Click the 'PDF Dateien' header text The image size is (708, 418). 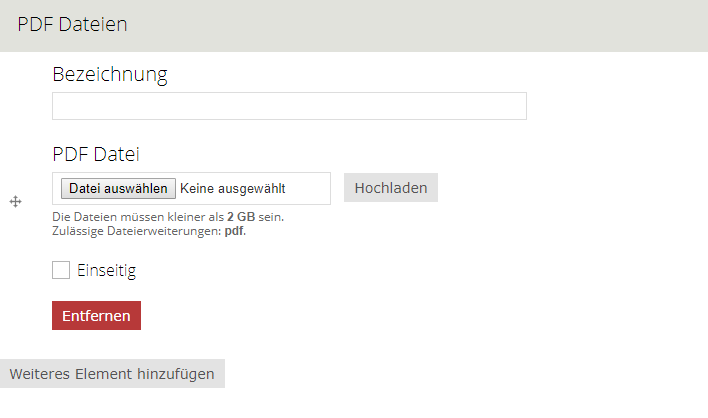(x=72, y=24)
